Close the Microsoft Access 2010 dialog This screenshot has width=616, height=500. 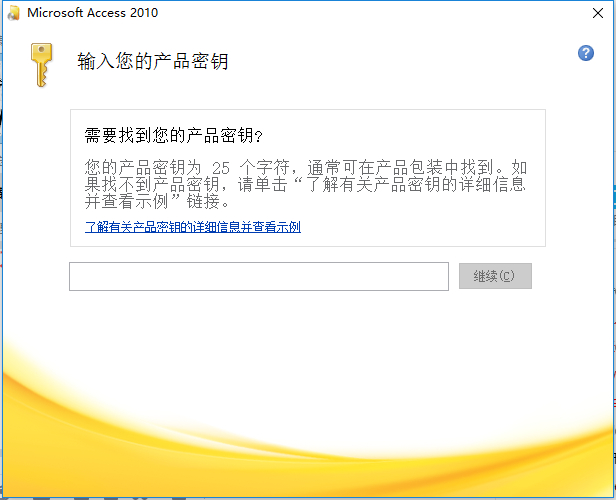(598, 13)
